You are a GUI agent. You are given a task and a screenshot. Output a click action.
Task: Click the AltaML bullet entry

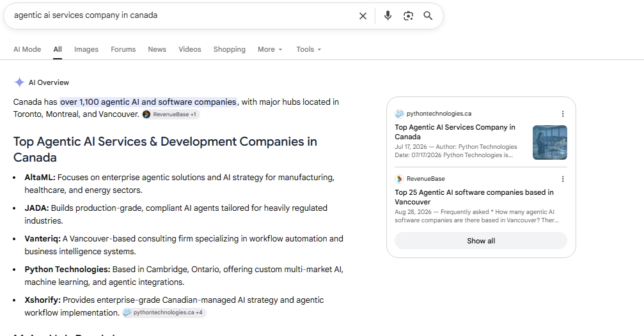[x=180, y=184]
